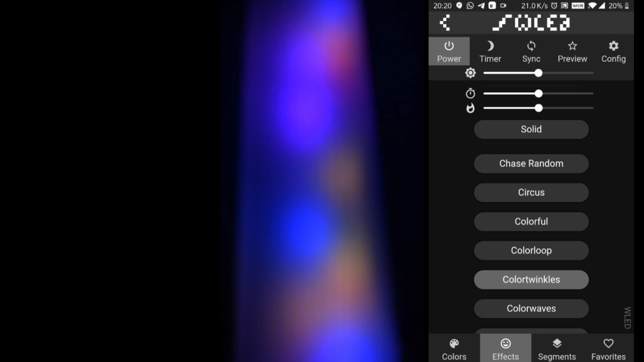Adjust the brightness slider level
The height and width of the screenshot is (362, 644).
pos(538,73)
